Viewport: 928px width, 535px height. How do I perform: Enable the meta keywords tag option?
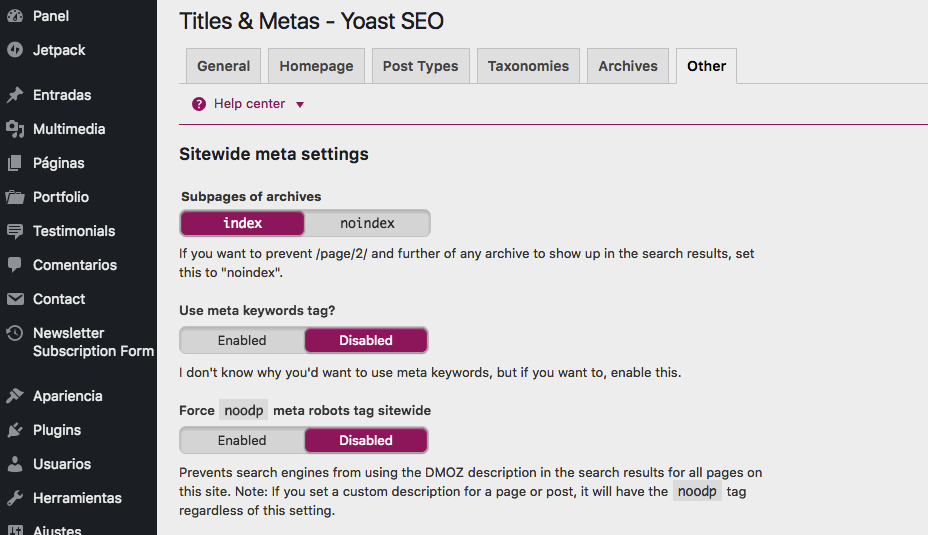coord(242,340)
